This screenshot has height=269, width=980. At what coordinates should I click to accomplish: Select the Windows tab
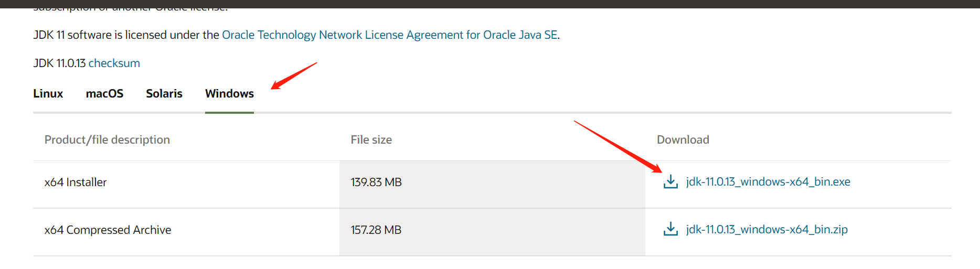(229, 94)
